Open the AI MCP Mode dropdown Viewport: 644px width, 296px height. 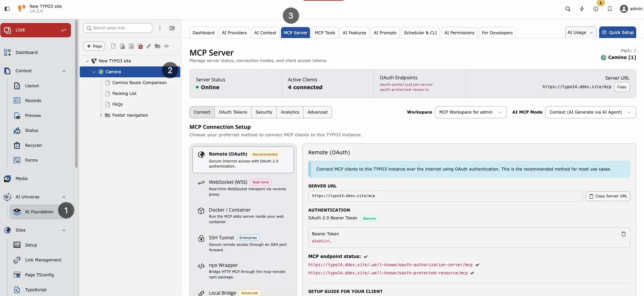[590, 112]
